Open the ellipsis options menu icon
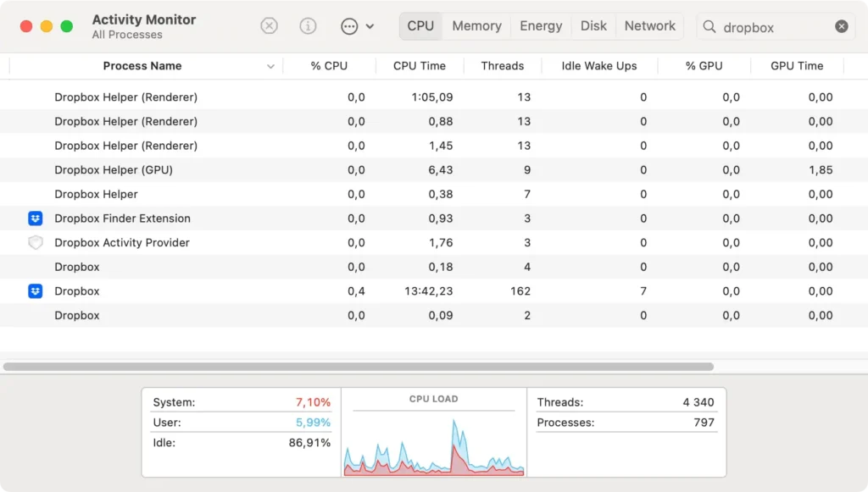Viewport: 868px width, 492px height. (x=349, y=26)
